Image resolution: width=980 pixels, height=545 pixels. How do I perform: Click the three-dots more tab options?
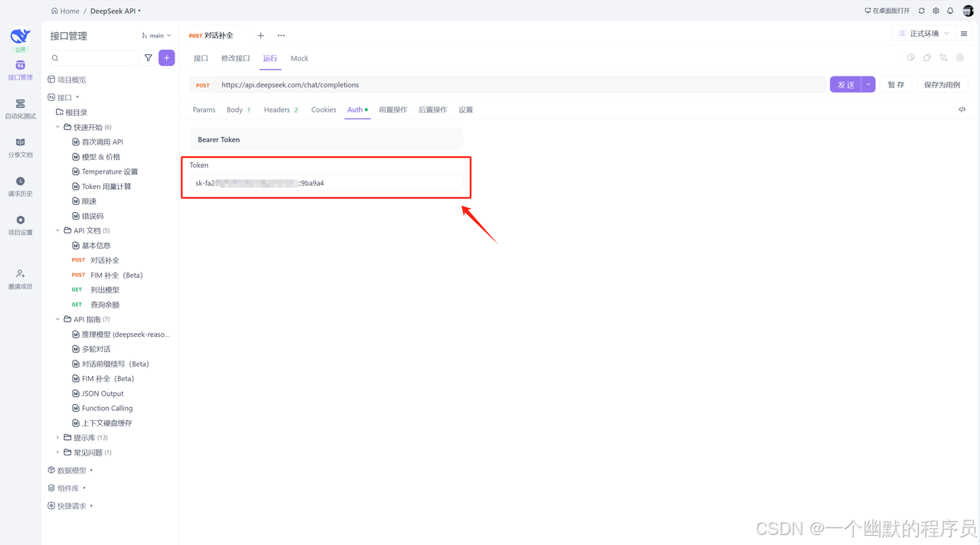281,35
